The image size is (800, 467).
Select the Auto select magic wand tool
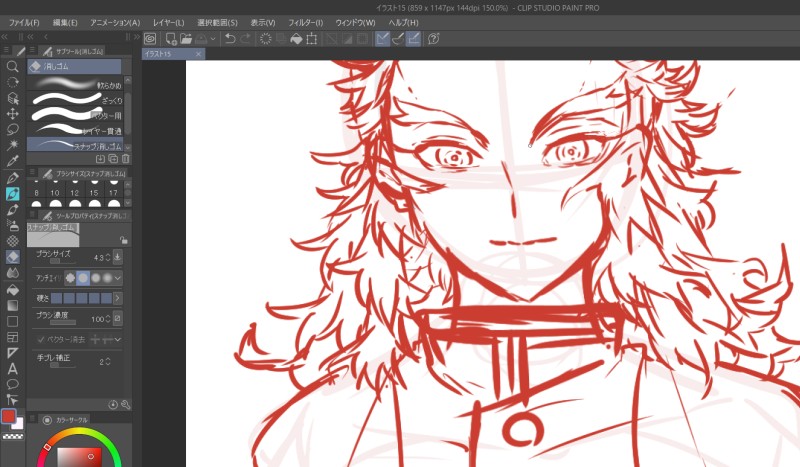pos(12,145)
